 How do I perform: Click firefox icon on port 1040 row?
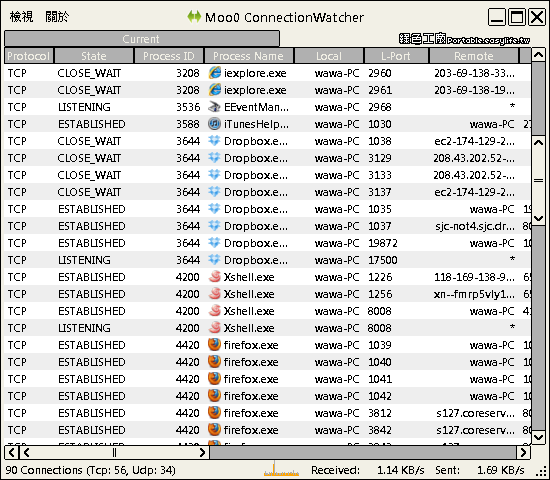click(214, 362)
